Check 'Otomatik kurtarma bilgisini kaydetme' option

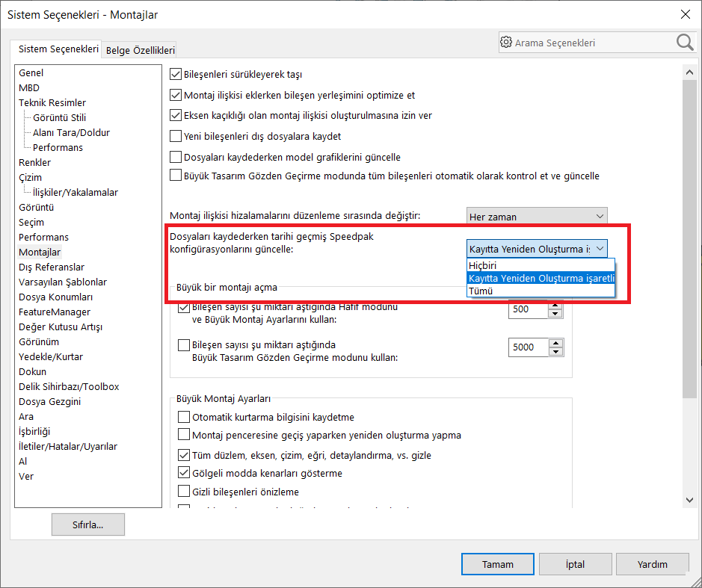tap(184, 417)
